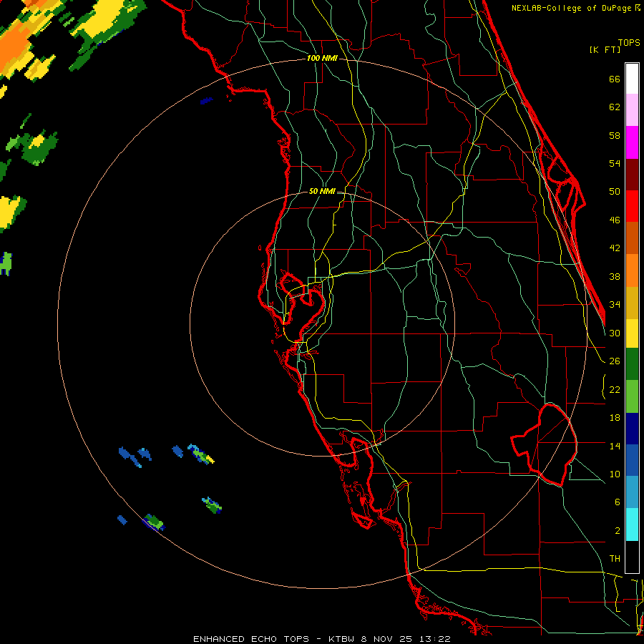Click the "[K FT]" units label
Viewport: 644px width, 644px height.
(x=605, y=49)
